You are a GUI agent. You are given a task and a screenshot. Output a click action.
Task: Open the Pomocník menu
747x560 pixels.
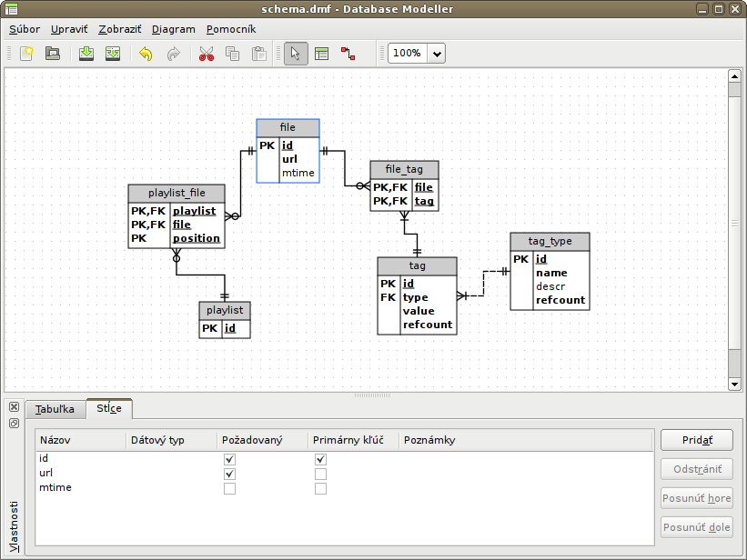tap(231, 29)
